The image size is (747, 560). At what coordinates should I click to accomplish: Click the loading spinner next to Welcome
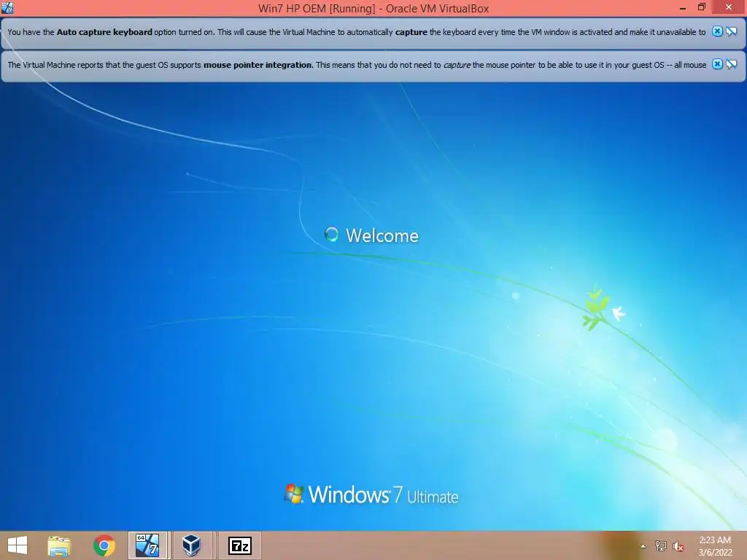(332, 234)
